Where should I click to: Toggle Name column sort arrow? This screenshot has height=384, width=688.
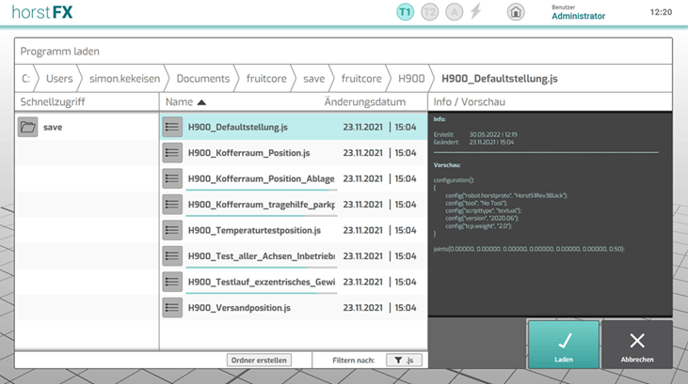(x=201, y=102)
